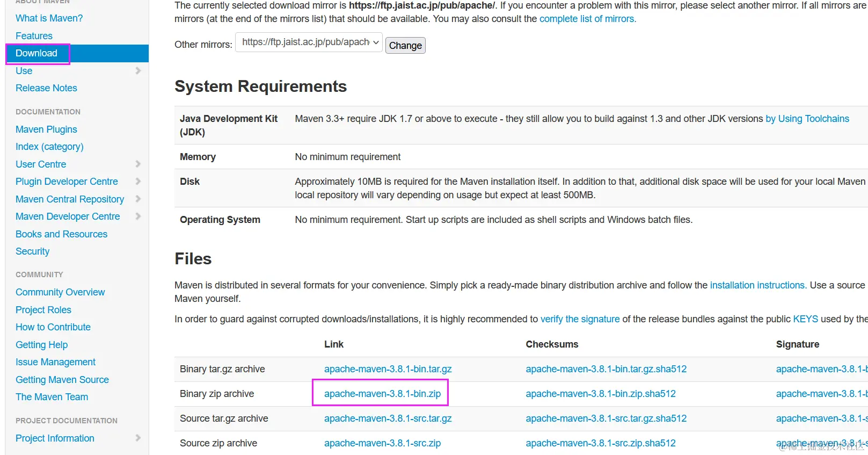The width and height of the screenshot is (868, 455).
Task: Open the bin.zip.sha512 checksum link
Action: (x=601, y=394)
